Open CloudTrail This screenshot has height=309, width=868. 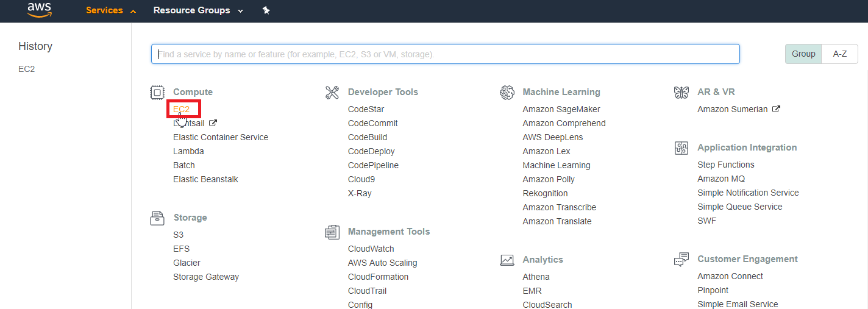point(368,291)
